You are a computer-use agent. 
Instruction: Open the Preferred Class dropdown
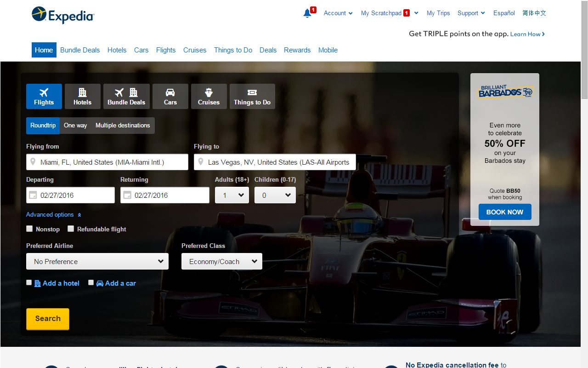coord(222,261)
